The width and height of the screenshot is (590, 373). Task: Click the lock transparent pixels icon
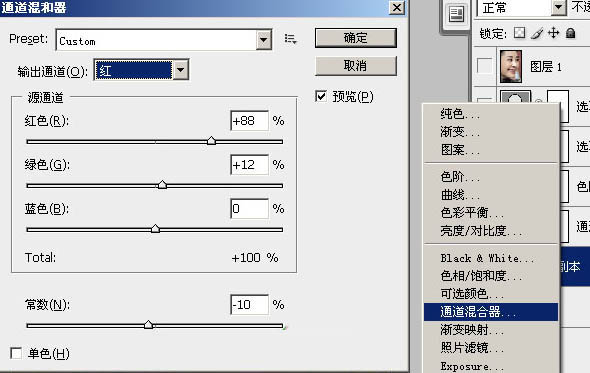[x=520, y=33]
